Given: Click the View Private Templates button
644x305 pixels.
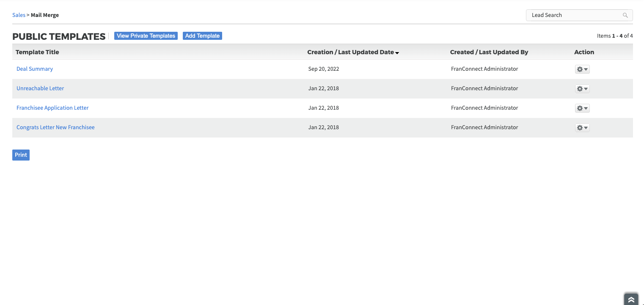Looking at the screenshot, I should (146, 36).
